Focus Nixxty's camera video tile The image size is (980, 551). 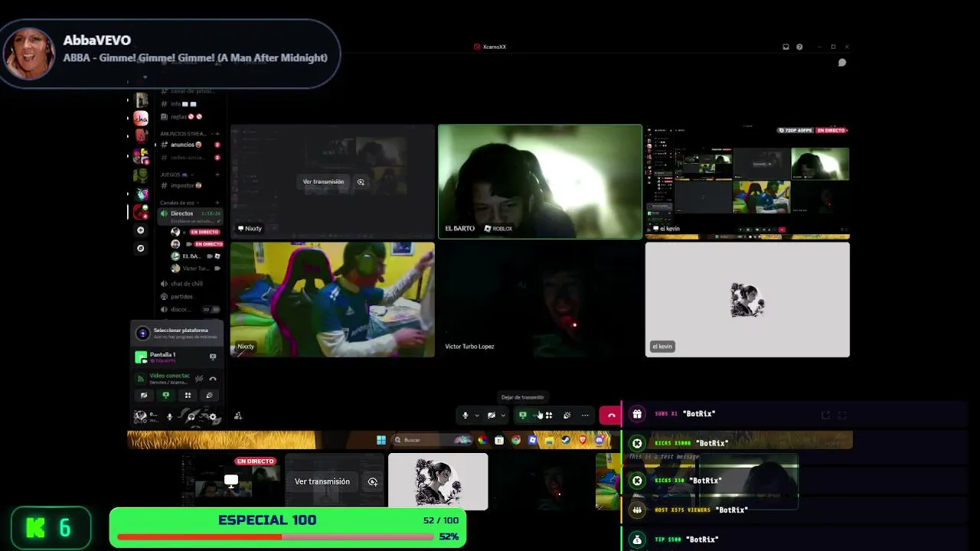tap(332, 299)
